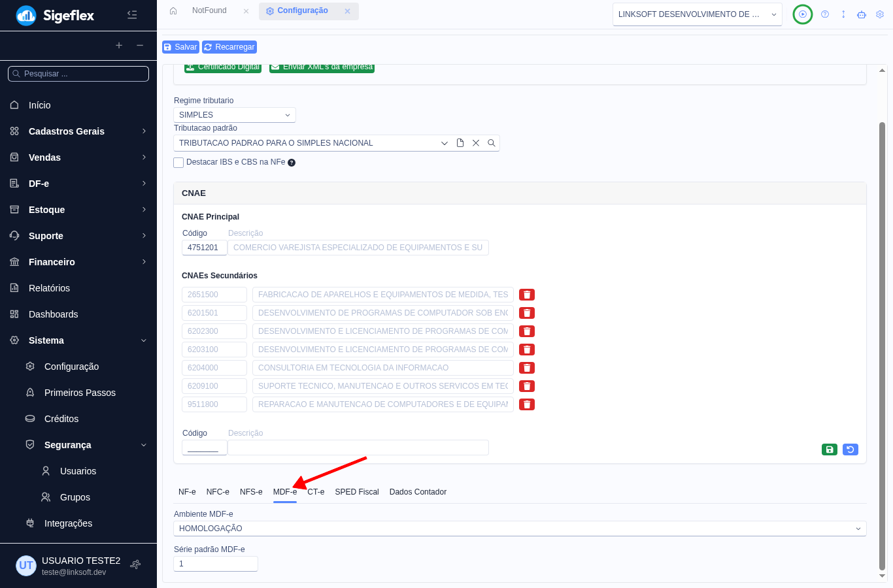Click the blue undo CNAE icon button

pos(851,449)
